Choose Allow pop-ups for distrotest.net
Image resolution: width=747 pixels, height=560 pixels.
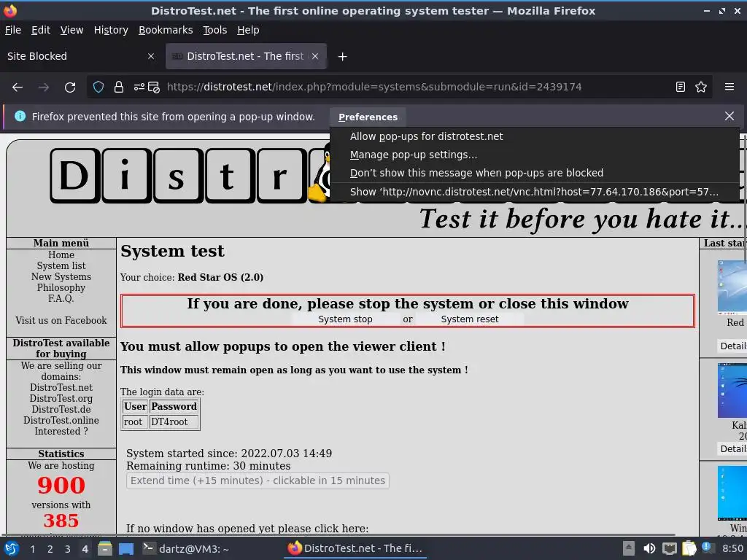535,136
